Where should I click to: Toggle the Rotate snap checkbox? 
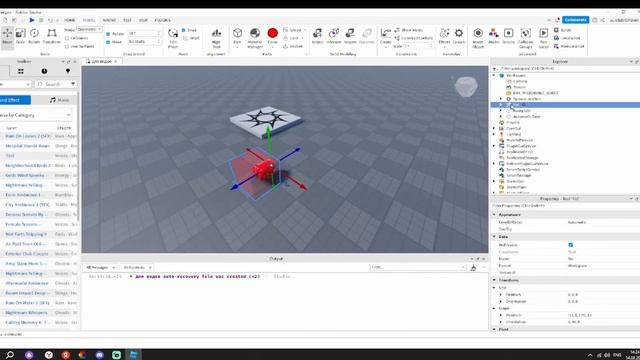coord(108,34)
